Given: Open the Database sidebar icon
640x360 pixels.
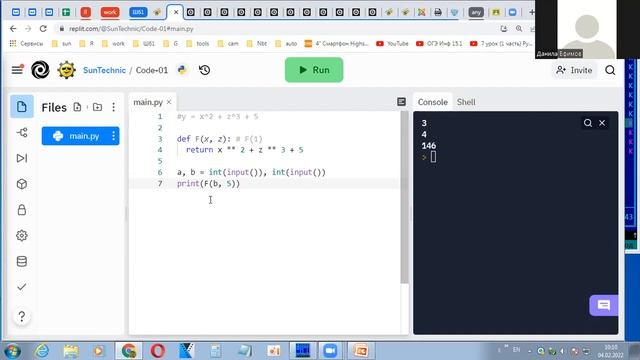Looking at the screenshot, I should point(22,261).
